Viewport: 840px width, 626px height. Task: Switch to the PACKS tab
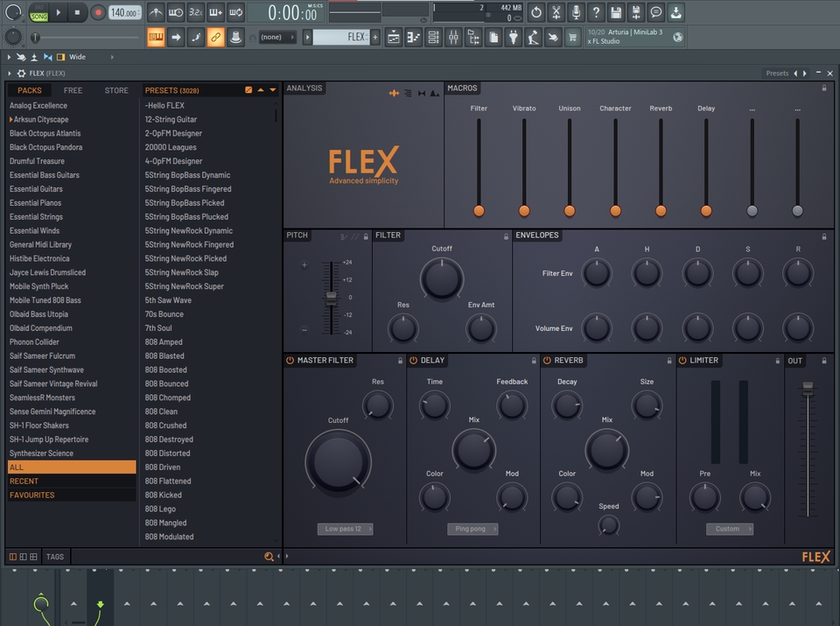click(x=30, y=90)
